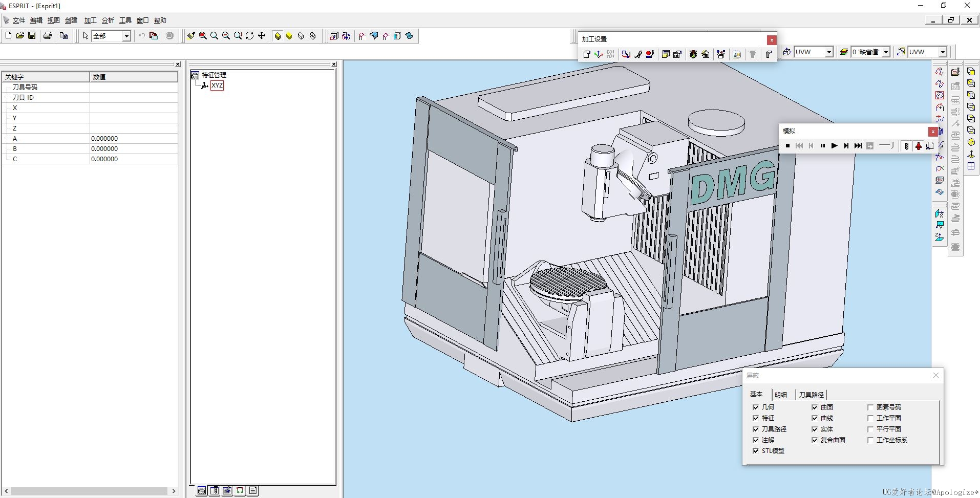Click the Y plane view icon

coord(940,225)
